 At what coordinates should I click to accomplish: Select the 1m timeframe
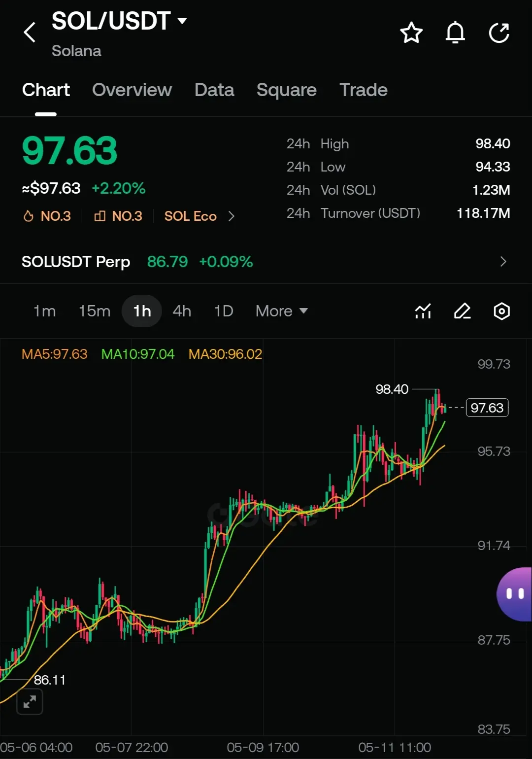(44, 311)
